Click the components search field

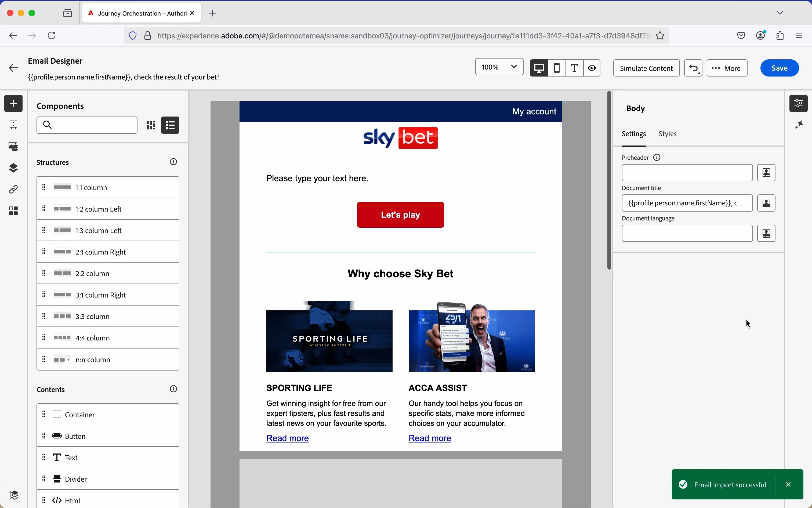point(87,125)
